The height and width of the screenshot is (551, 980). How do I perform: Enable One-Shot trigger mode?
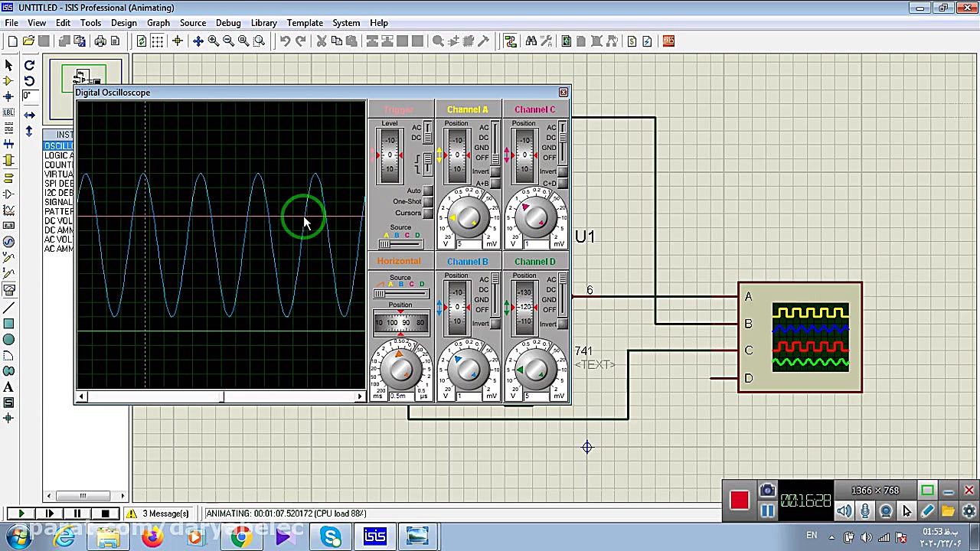tap(427, 202)
